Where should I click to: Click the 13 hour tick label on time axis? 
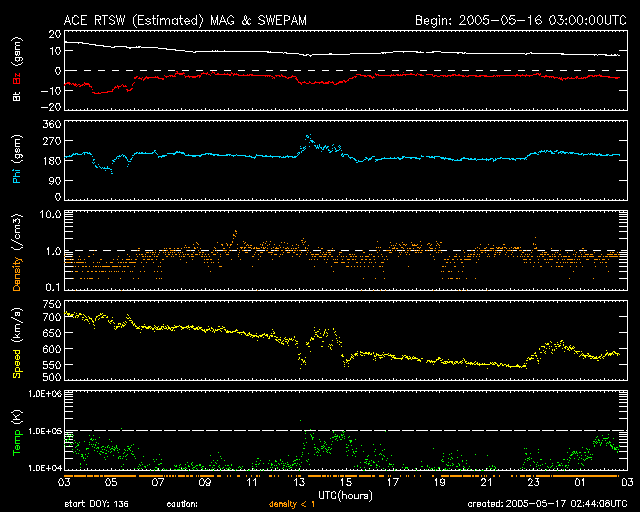pyautogui.click(x=298, y=482)
